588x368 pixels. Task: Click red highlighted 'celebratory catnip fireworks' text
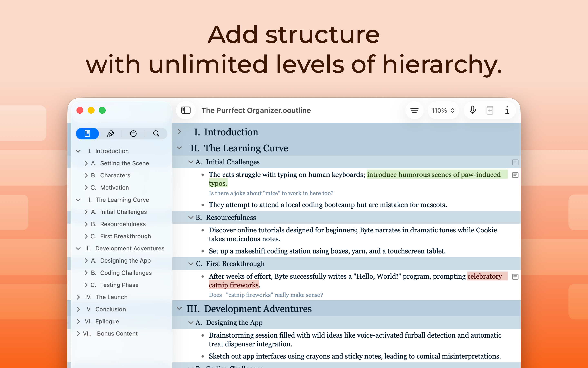point(484,276)
